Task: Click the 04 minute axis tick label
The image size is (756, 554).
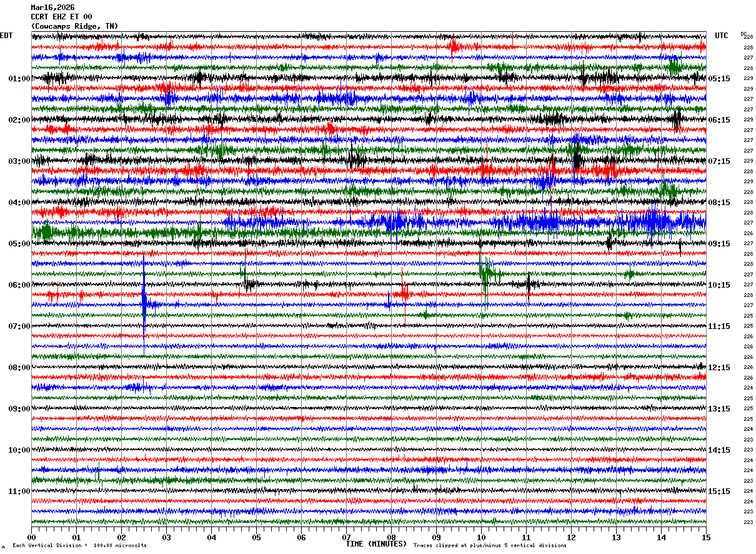Action: [x=211, y=537]
